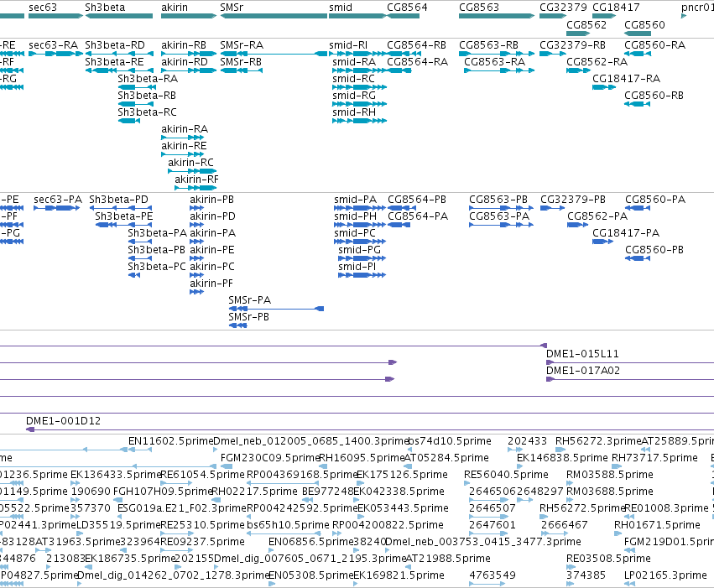This screenshot has width=714, height=588.
Task: Select protein smid-PI
Action: click(x=357, y=267)
